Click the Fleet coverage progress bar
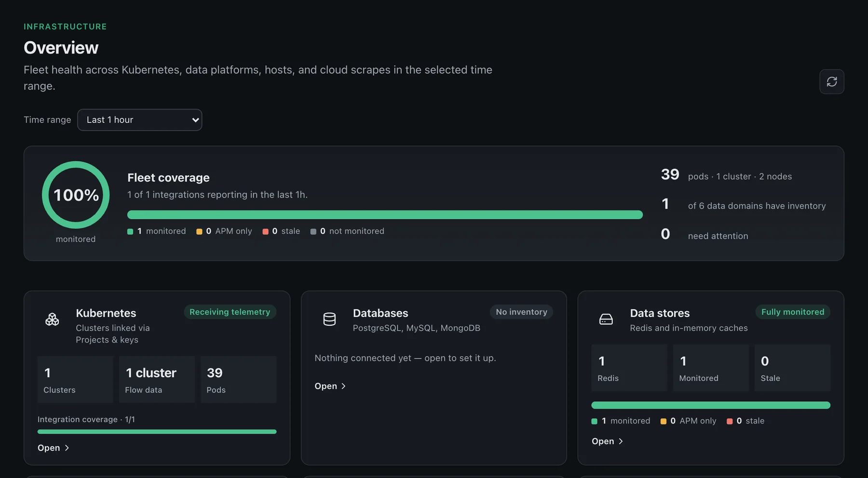 click(x=385, y=214)
